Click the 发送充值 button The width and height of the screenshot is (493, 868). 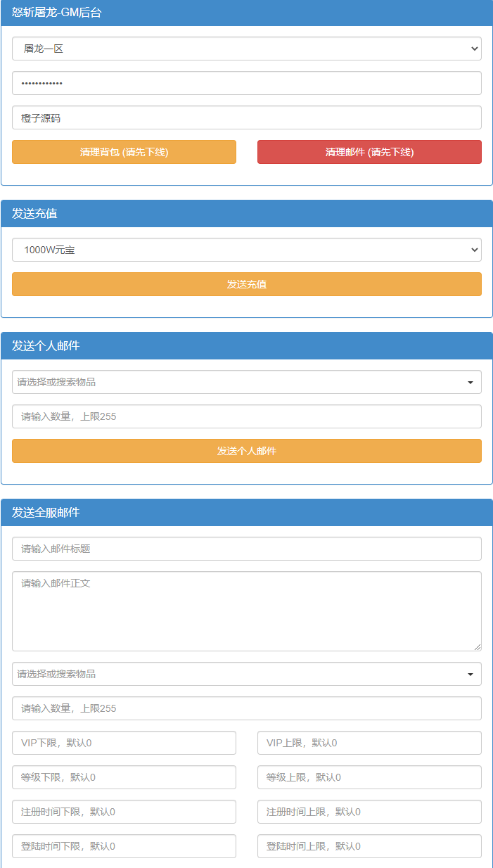pos(246,284)
